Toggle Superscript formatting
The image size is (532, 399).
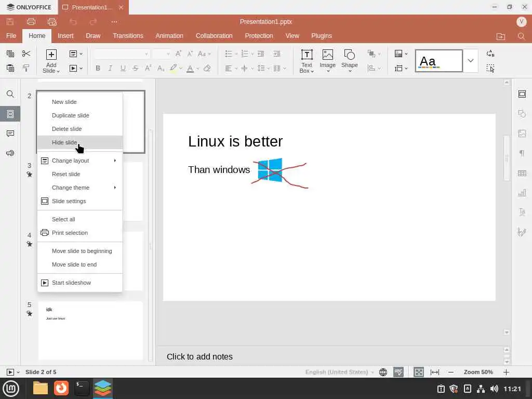point(148,68)
